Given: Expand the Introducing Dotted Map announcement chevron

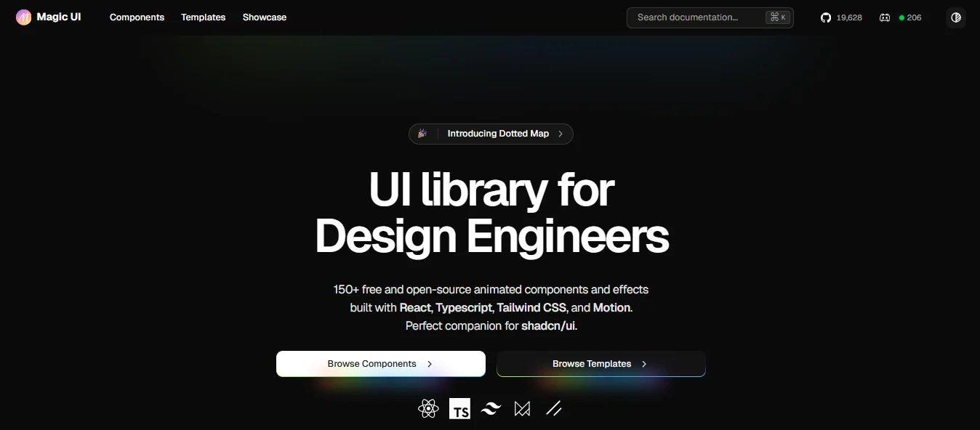Looking at the screenshot, I should (561, 134).
